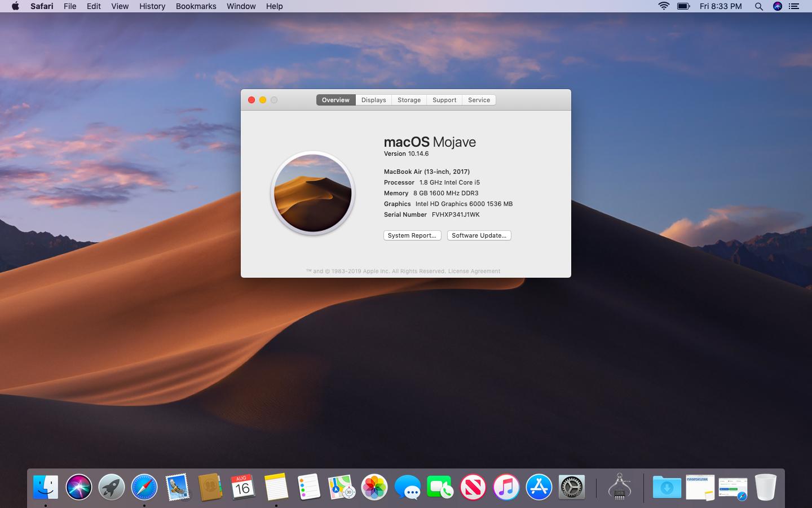The image size is (812, 508).
Task: Launch Siri from the Dock
Action: click(x=78, y=487)
